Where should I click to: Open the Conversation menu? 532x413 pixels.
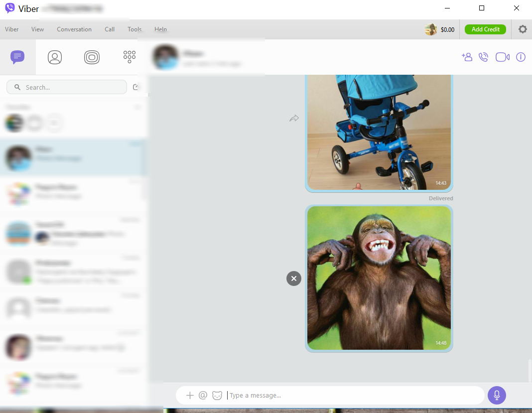74,29
